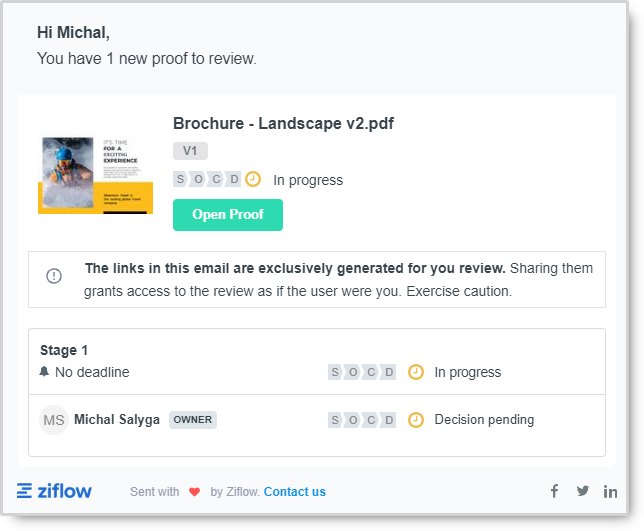Click the Brochure - Landscape v2.pdf title
The height and width of the screenshot is (531, 644).
point(283,123)
